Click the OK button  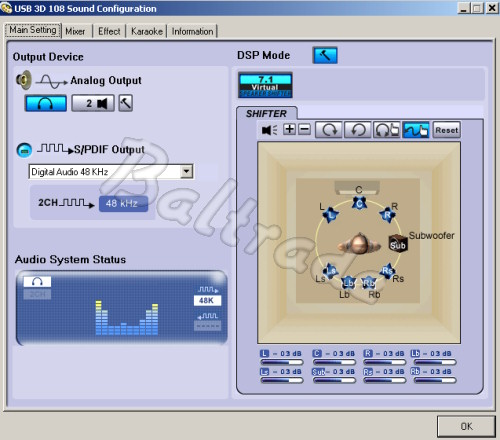(466, 426)
